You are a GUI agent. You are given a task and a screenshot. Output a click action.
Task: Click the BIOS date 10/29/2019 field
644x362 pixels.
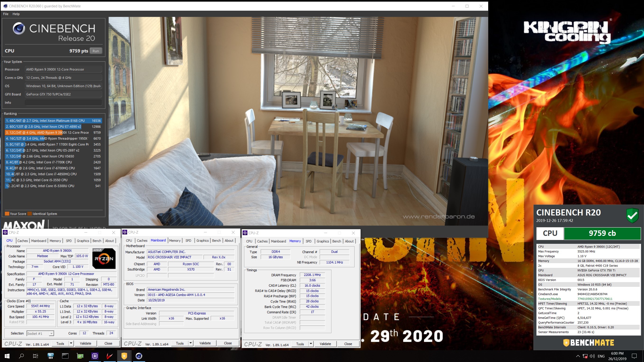tap(191, 300)
